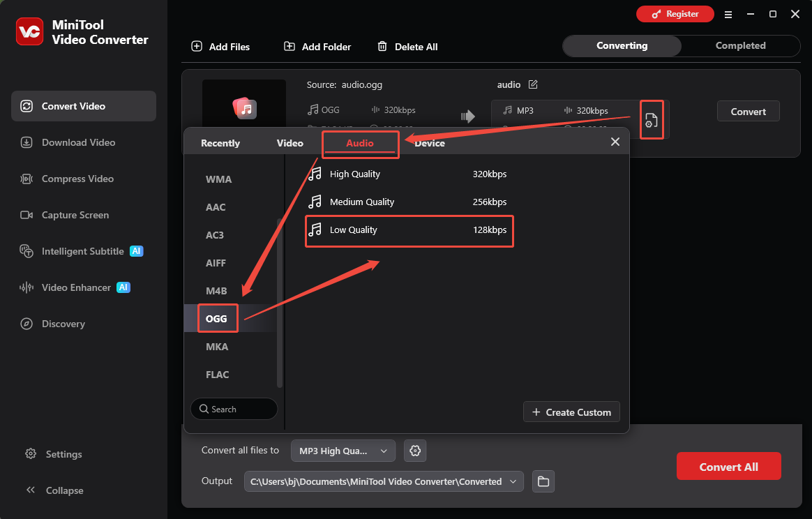This screenshot has height=519, width=812.
Task: Click the Low Quality music note icon
Action: pos(315,230)
